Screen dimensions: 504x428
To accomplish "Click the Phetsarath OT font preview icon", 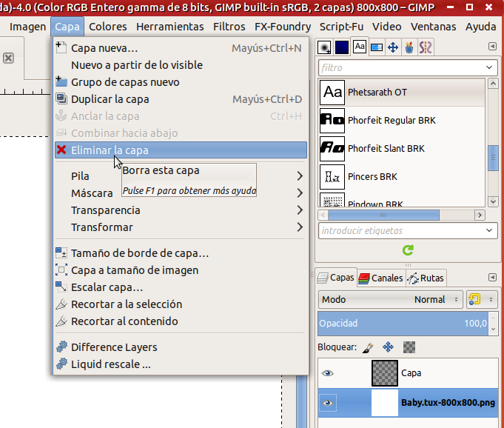I will pos(332,93).
